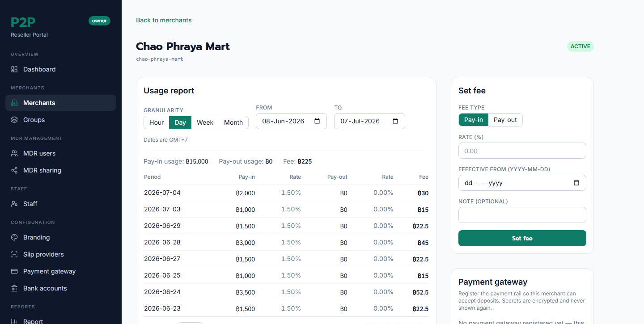644x324 pixels.
Task: Select Day granularity
Action: [180, 122]
